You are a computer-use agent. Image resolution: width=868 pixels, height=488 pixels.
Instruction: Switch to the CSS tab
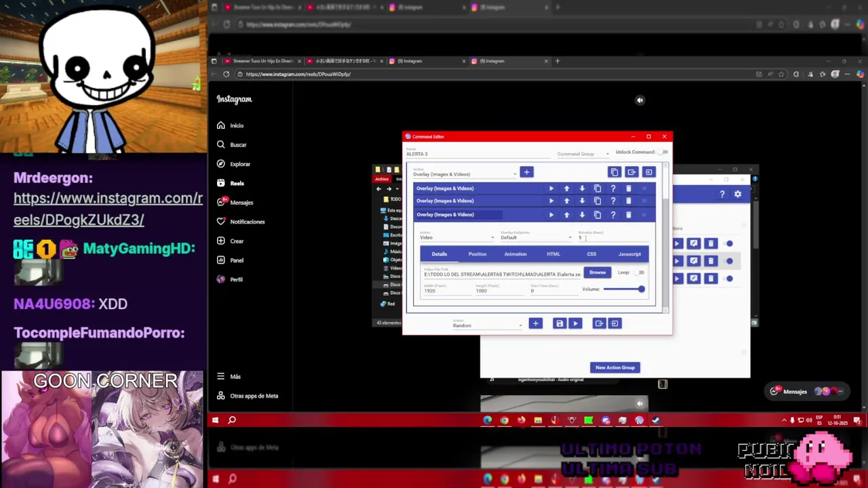[x=591, y=254]
